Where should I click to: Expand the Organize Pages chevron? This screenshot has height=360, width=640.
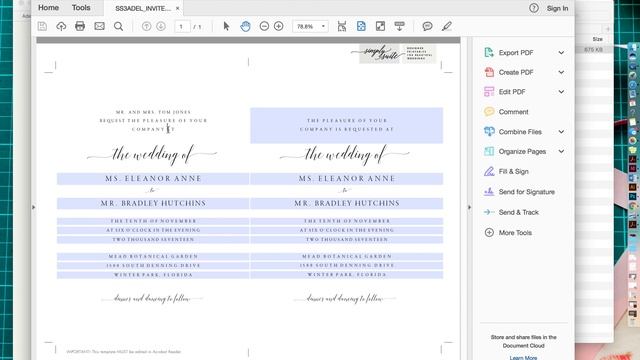tap(561, 151)
